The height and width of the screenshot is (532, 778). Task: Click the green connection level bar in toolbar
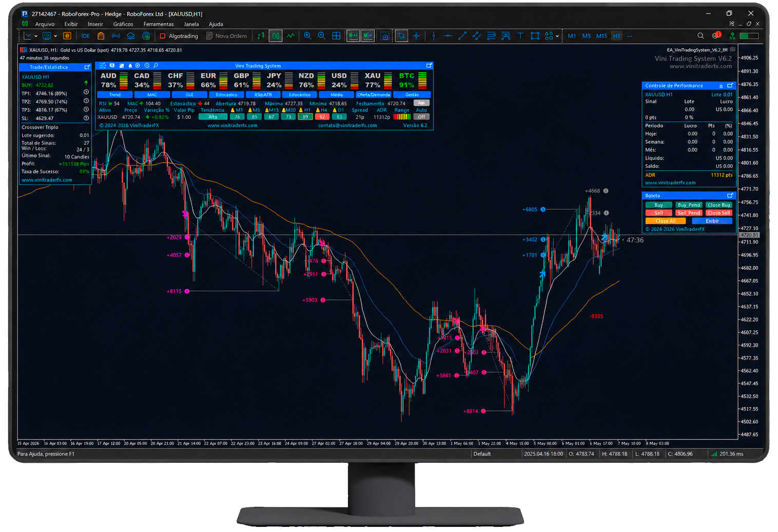(x=749, y=36)
